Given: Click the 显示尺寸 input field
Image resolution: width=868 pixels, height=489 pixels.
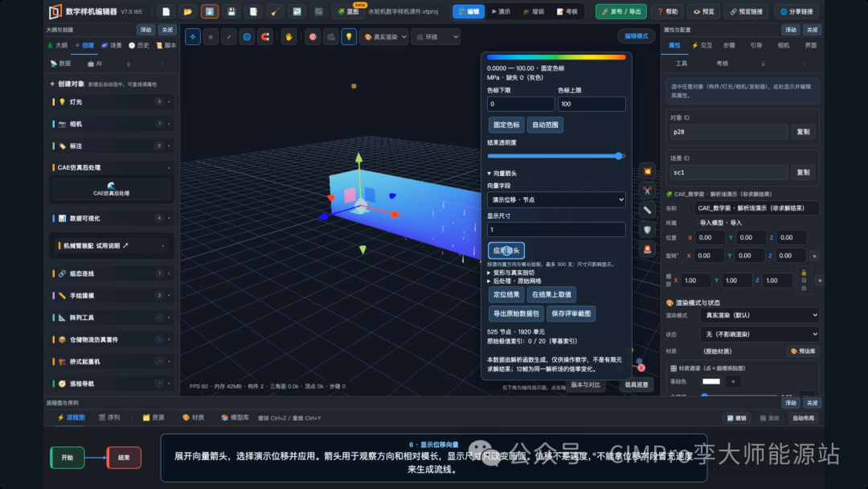Looking at the screenshot, I should 556,229.
